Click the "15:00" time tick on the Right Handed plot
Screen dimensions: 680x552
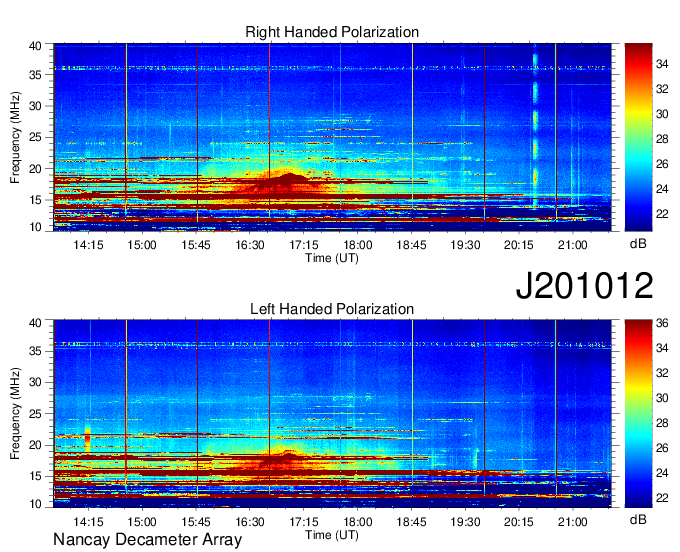pos(142,245)
